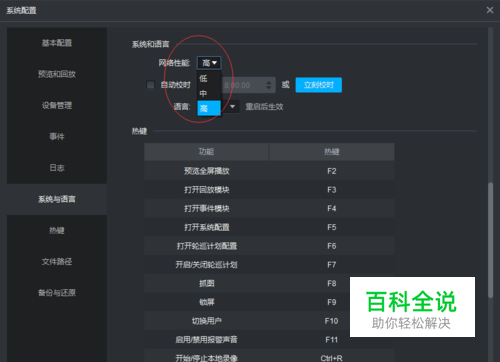Viewport: 500px width, 362px height.
Task: Open the 基本配置 settings section
Action: 57,43
